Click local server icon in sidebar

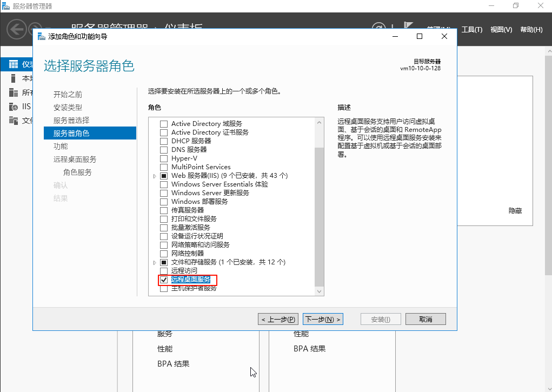[x=14, y=78]
